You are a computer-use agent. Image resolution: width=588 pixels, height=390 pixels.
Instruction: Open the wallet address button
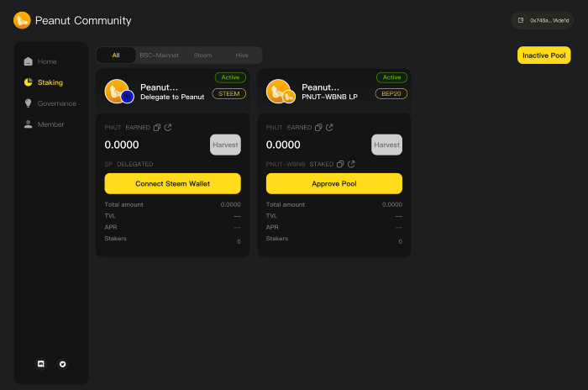[x=543, y=20]
